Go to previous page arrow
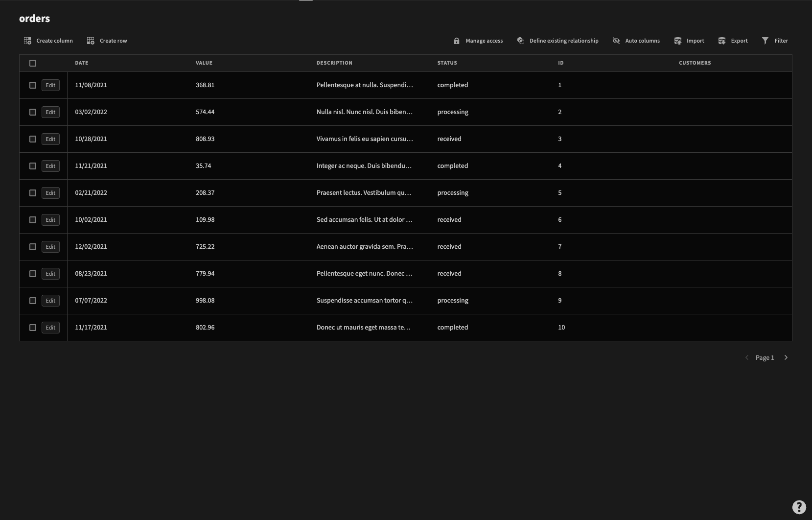 pyautogui.click(x=747, y=357)
